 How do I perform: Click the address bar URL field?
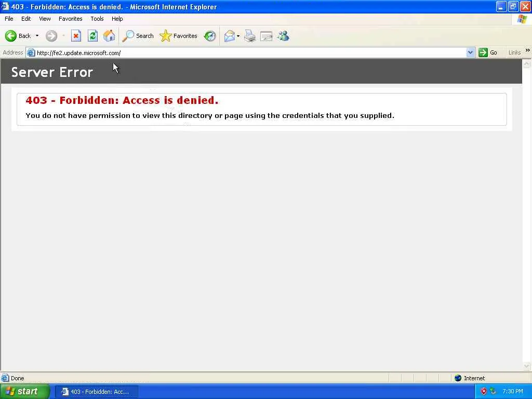click(251, 52)
